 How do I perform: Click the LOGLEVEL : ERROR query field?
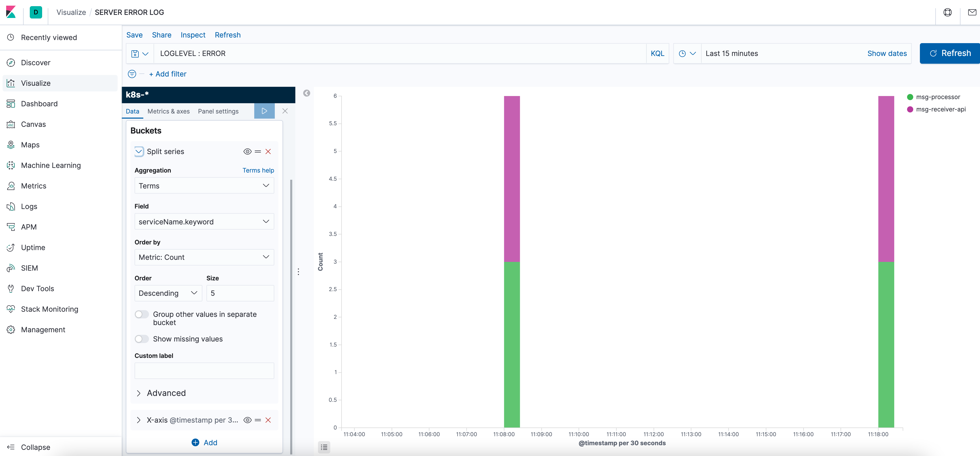click(399, 53)
